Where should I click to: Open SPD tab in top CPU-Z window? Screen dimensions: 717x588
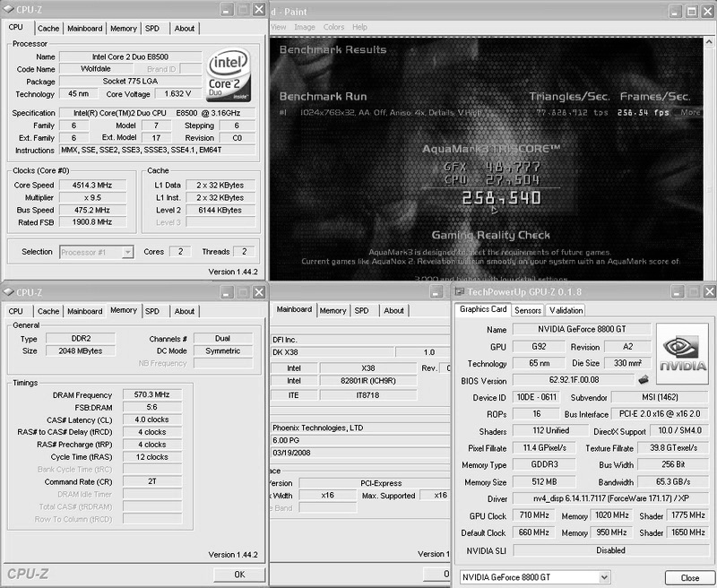pos(152,29)
